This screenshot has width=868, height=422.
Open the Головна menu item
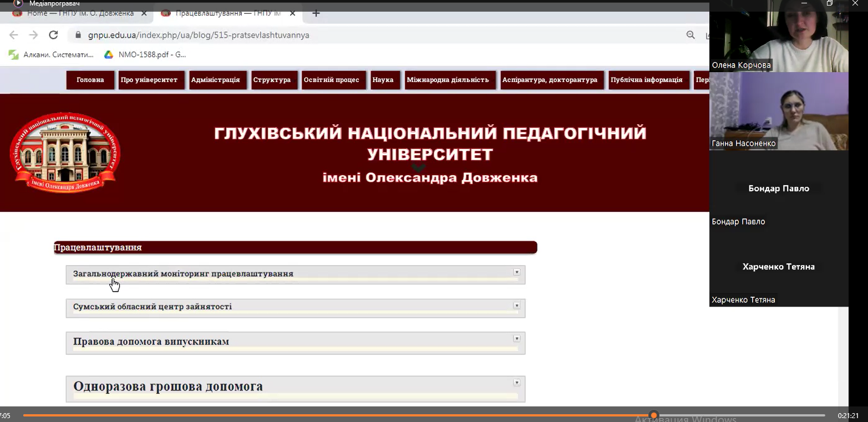(x=90, y=80)
